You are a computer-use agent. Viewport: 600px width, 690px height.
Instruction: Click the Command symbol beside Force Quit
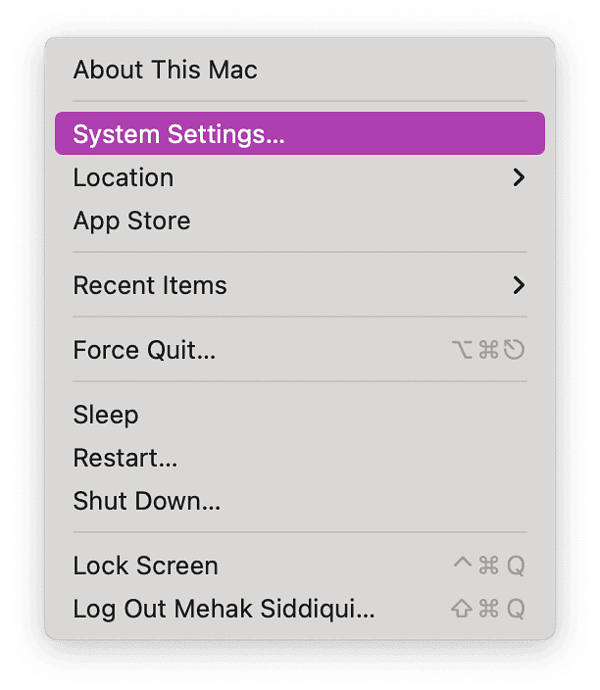[489, 350]
